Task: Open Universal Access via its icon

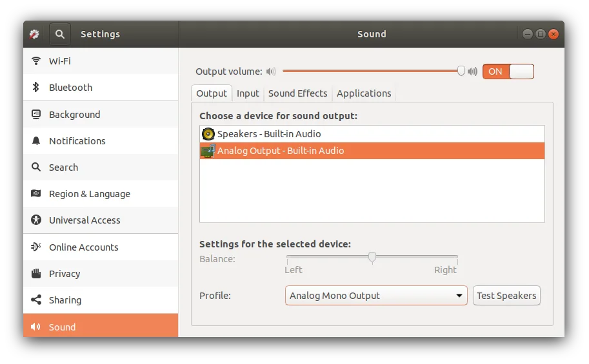Action: [x=36, y=220]
